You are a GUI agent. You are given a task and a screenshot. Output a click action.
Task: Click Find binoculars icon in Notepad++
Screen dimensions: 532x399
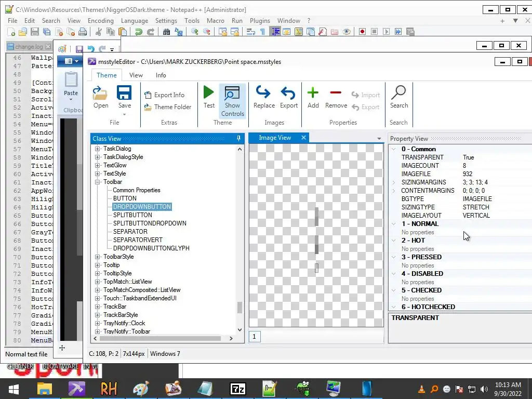(x=166, y=32)
